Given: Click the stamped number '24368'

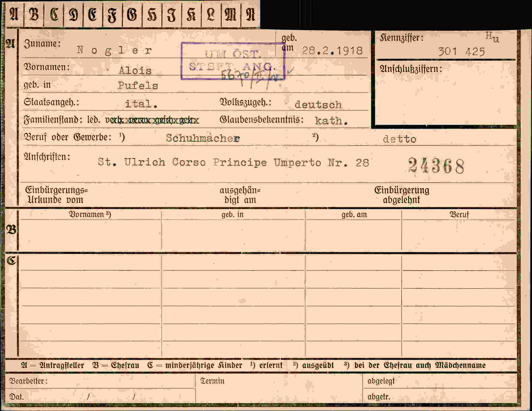Looking at the screenshot, I should click(436, 165).
